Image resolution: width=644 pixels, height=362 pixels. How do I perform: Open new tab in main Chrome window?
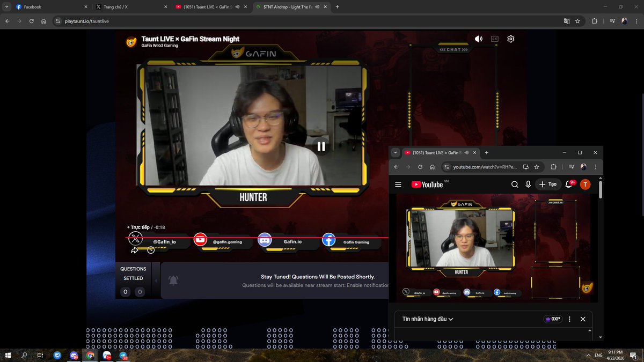pos(337,7)
